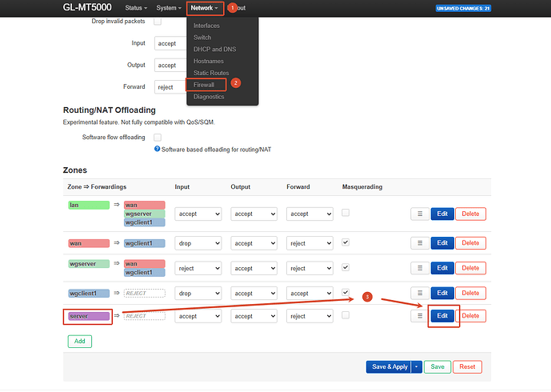Open lan zone Input dropdown
The width and height of the screenshot is (551, 392).
point(198,214)
